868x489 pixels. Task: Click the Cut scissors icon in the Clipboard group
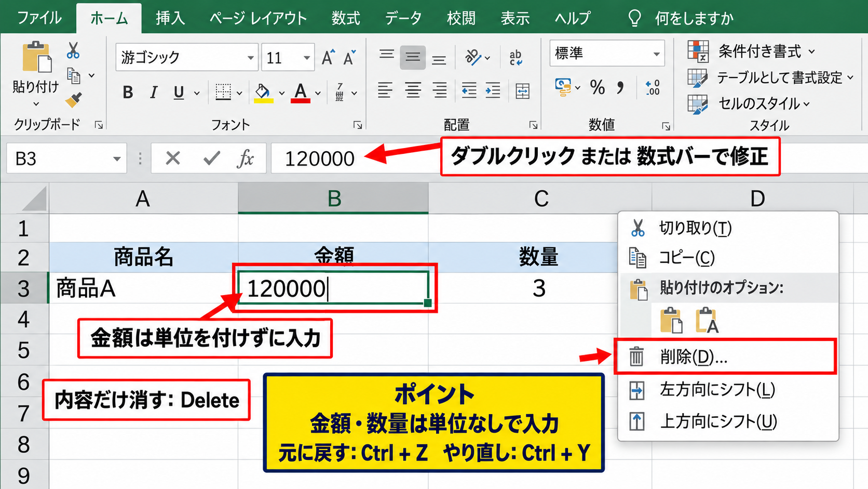pyautogui.click(x=73, y=50)
